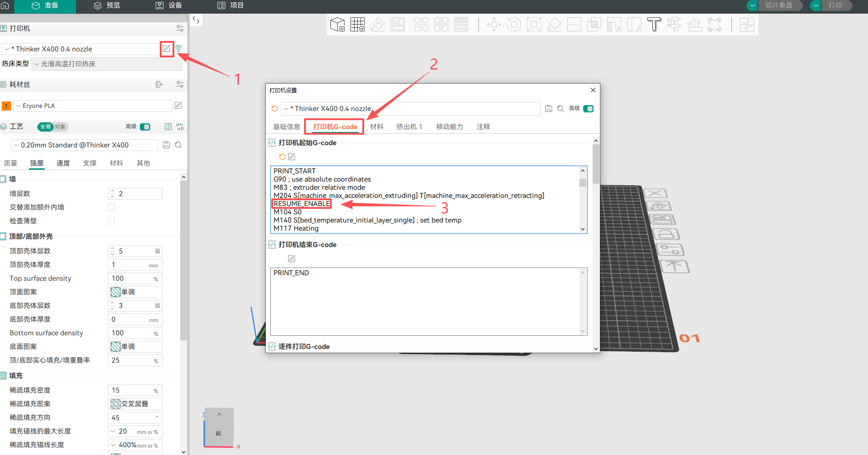The width and height of the screenshot is (868, 455).
Task: Toggle the 高级 switch in the 工艺 panel
Action: coord(145,127)
